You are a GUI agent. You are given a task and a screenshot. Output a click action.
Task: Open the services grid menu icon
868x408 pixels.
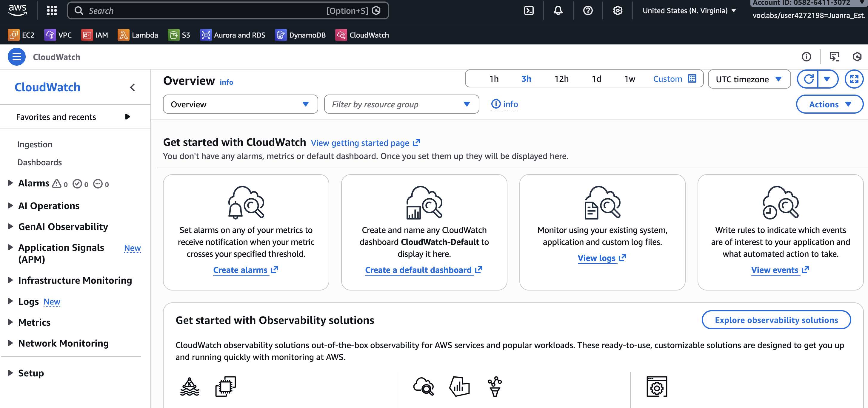[x=52, y=10]
